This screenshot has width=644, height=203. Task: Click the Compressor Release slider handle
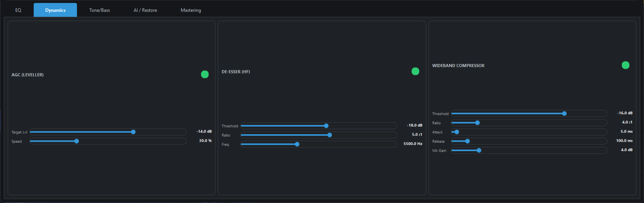[x=467, y=141]
